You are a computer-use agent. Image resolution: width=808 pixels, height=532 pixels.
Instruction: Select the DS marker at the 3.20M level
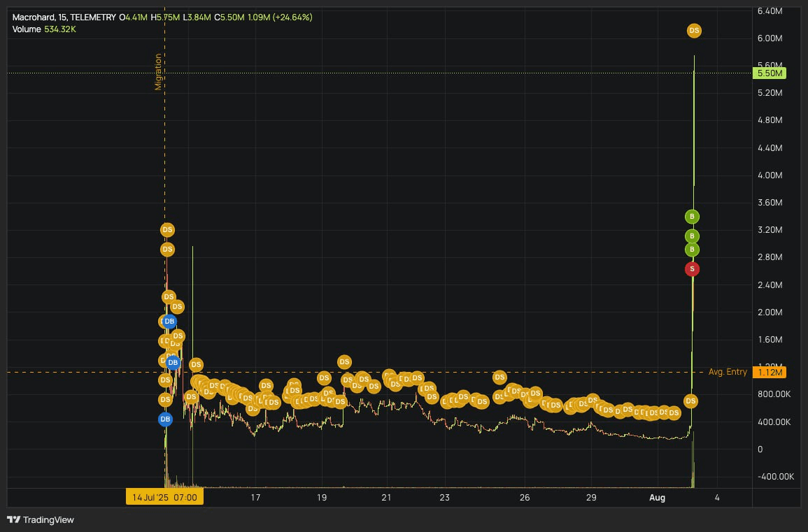[x=167, y=230]
